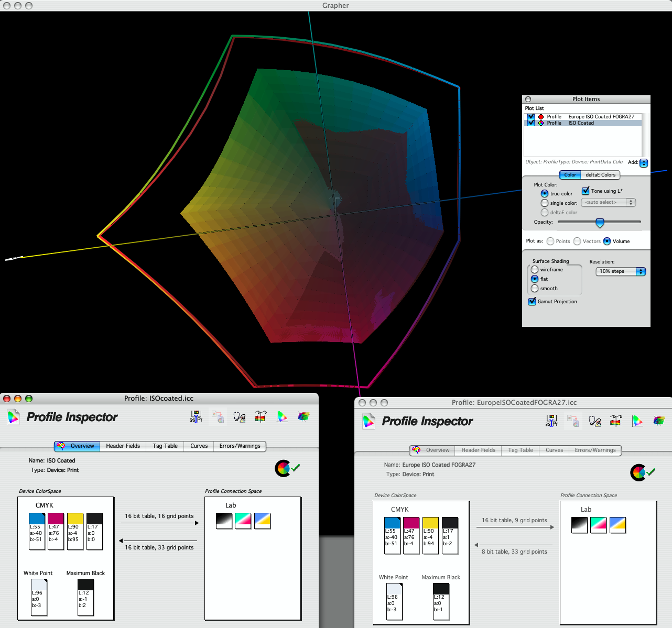Click the extract profile icon in EuropeISOCoatedFOGRA27 window
Image resolution: width=672 pixels, height=628 pixels.
point(573,421)
